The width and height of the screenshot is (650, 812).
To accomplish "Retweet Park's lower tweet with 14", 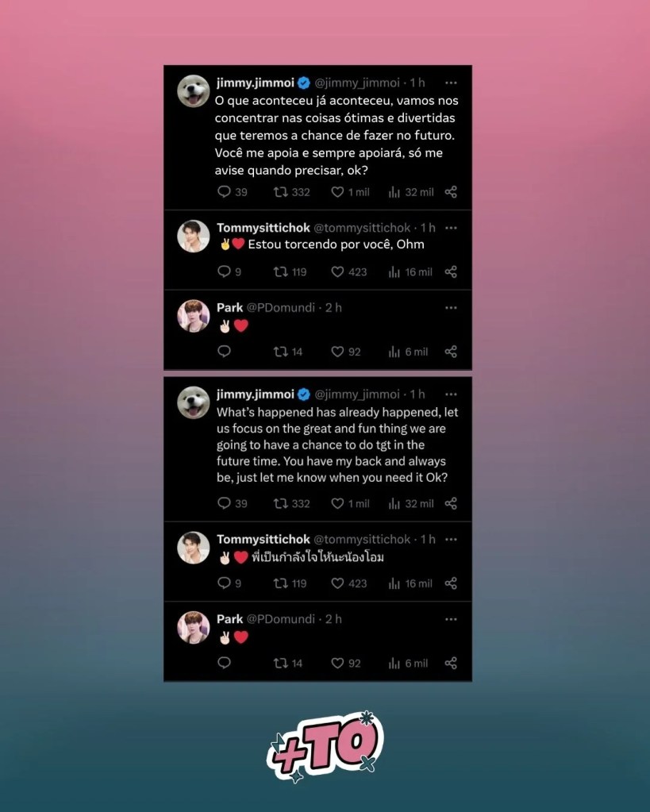I will pyautogui.click(x=287, y=664).
